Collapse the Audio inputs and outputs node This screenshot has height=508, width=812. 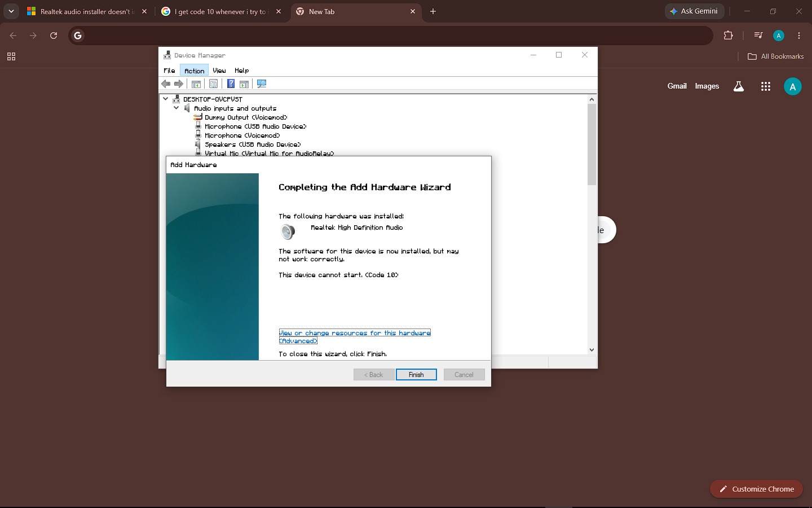pos(176,108)
